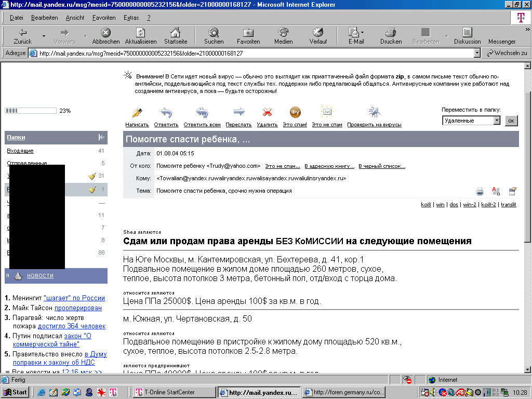Click the E-Mail toolbar icon
The image size is (532, 399).
point(353,32)
